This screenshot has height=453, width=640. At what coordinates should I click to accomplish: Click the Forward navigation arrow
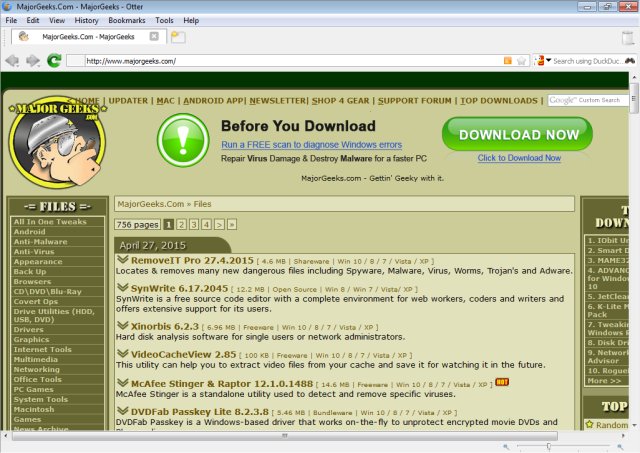coord(32,61)
